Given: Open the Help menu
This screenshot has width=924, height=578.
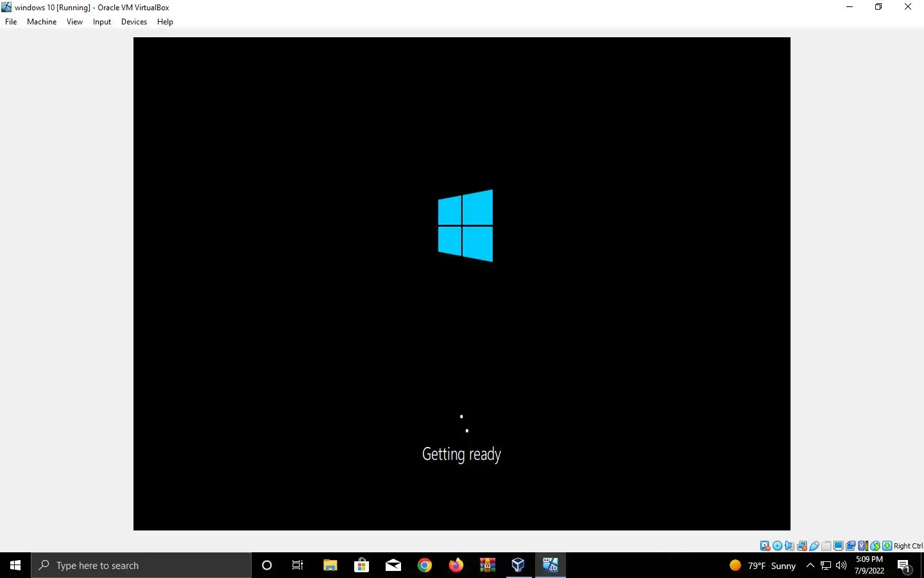Looking at the screenshot, I should pyautogui.click(x=165, y=22).
